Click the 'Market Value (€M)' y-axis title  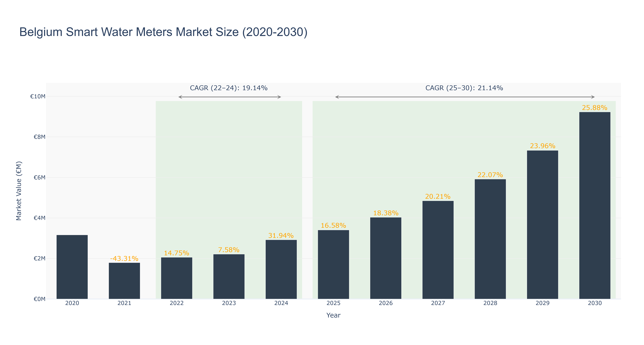[19, 191]
